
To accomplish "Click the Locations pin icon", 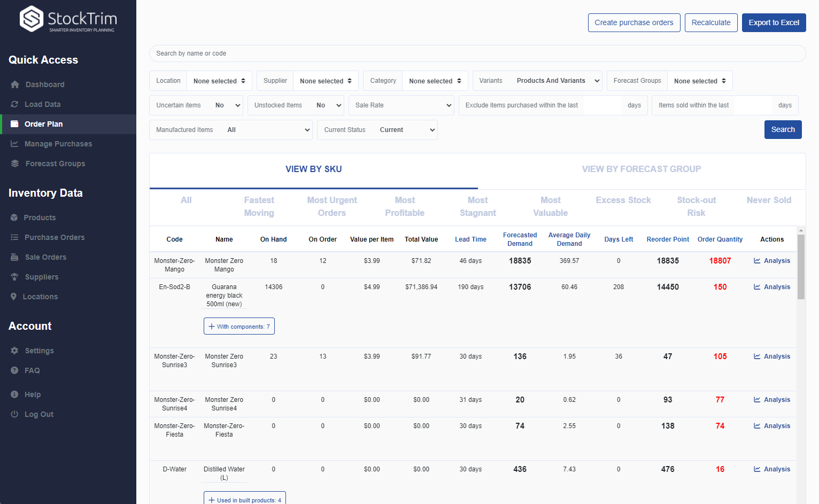I will [x=13, y=297].
